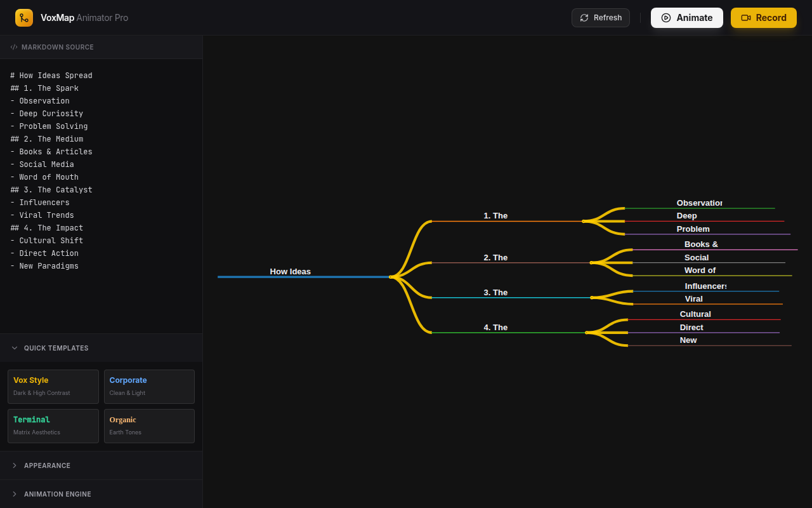Start the Animate playback button
812x508 pixels.
point(686,18)
